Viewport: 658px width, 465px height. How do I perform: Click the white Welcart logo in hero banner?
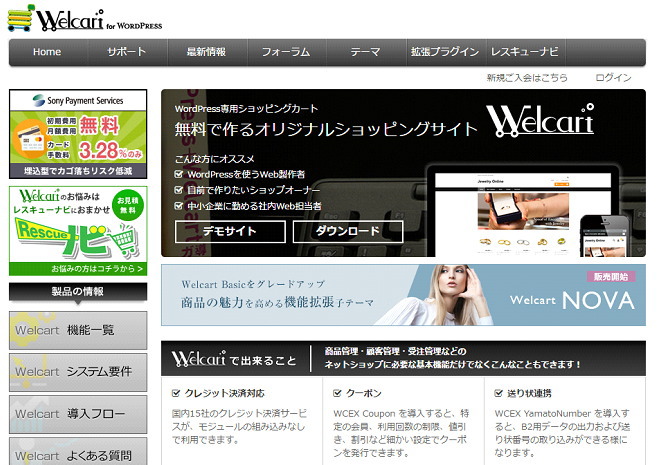540,121
